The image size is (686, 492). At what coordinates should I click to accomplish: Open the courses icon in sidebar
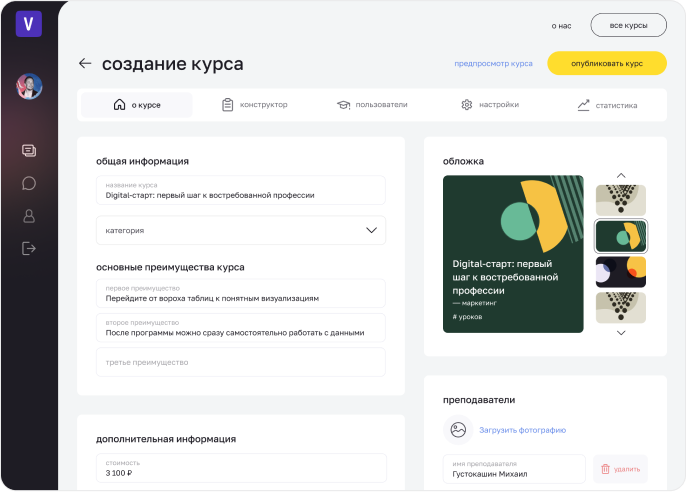click(x=29, y=151)
